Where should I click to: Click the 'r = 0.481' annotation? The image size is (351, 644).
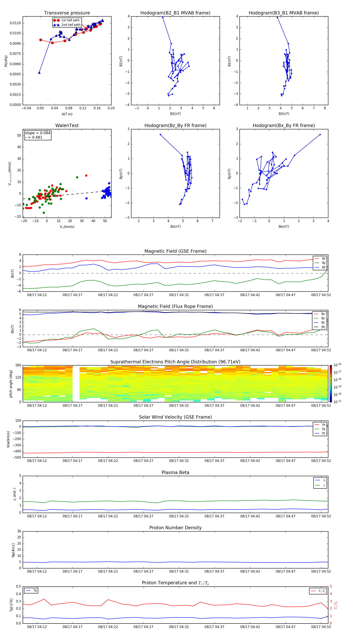(34, 137)
